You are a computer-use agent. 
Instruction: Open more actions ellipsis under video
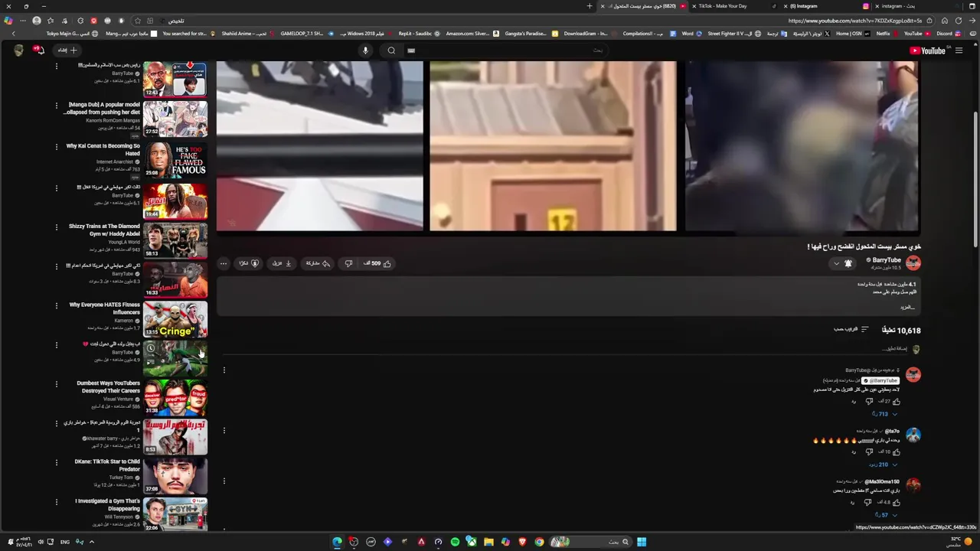[224, 263]
